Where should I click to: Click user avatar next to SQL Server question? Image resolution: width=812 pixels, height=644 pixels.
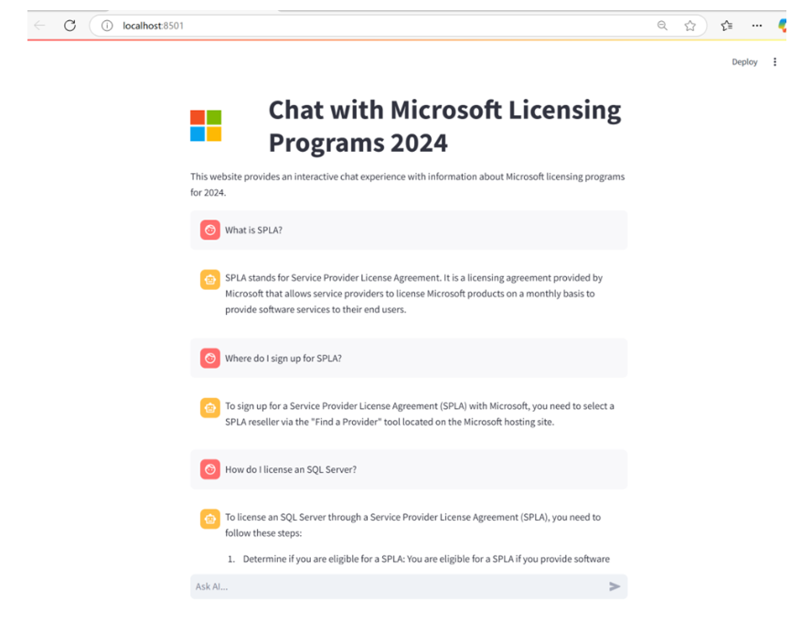[209, 469]
